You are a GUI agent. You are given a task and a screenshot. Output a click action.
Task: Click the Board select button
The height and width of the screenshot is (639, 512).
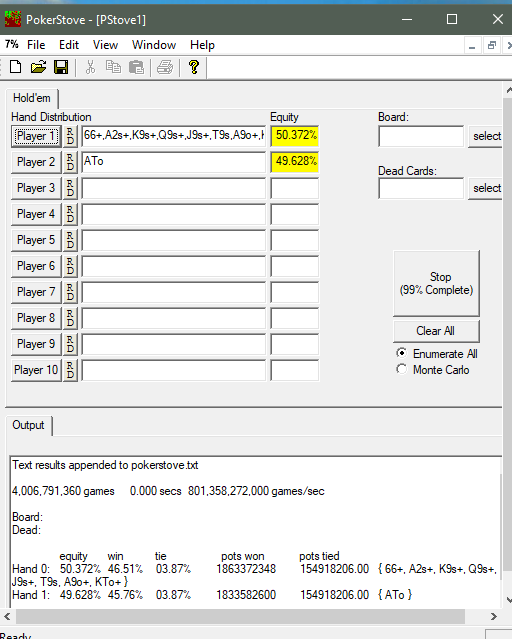[x=486, y=136]
